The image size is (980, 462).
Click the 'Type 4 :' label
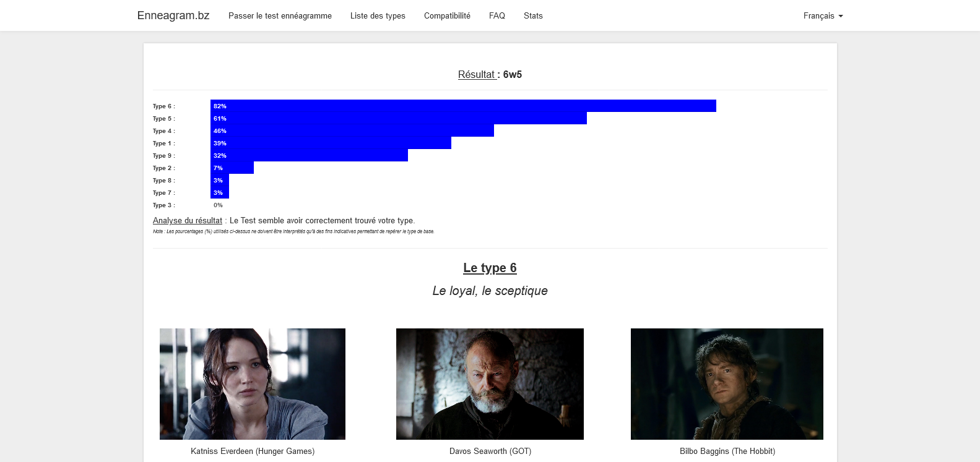click(164, 131)
